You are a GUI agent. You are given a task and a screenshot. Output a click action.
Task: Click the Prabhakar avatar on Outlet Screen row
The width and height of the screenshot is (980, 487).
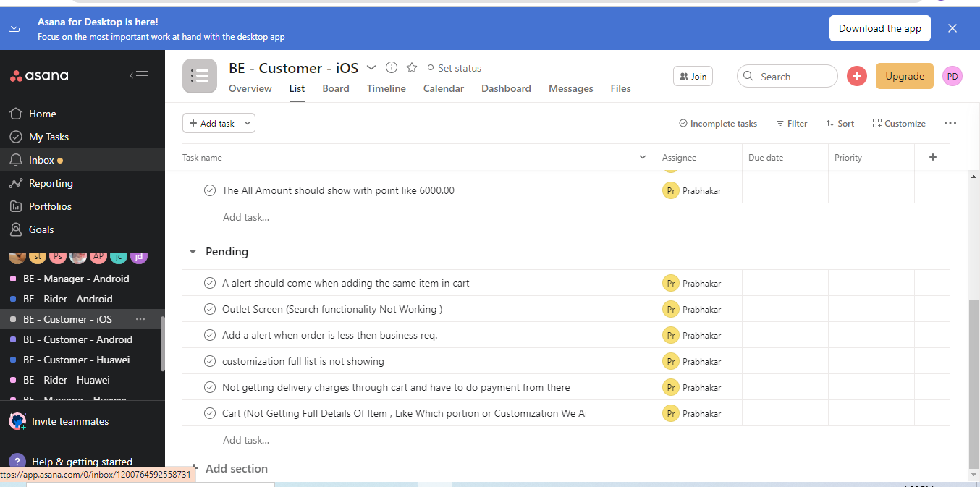[x=671, y=309]
